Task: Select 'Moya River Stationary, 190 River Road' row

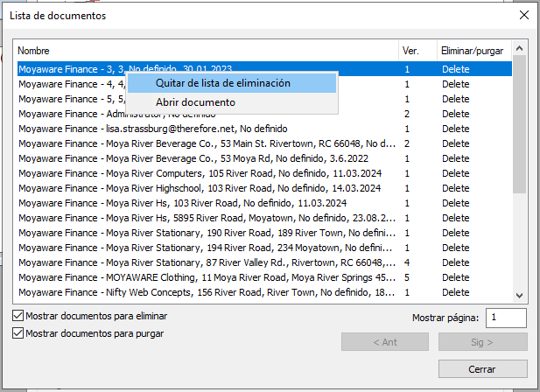Action: (264, 233)
